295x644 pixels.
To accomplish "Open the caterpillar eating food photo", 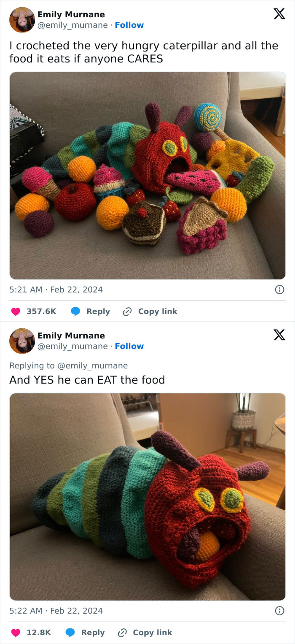I will click(x=147, y=497).
